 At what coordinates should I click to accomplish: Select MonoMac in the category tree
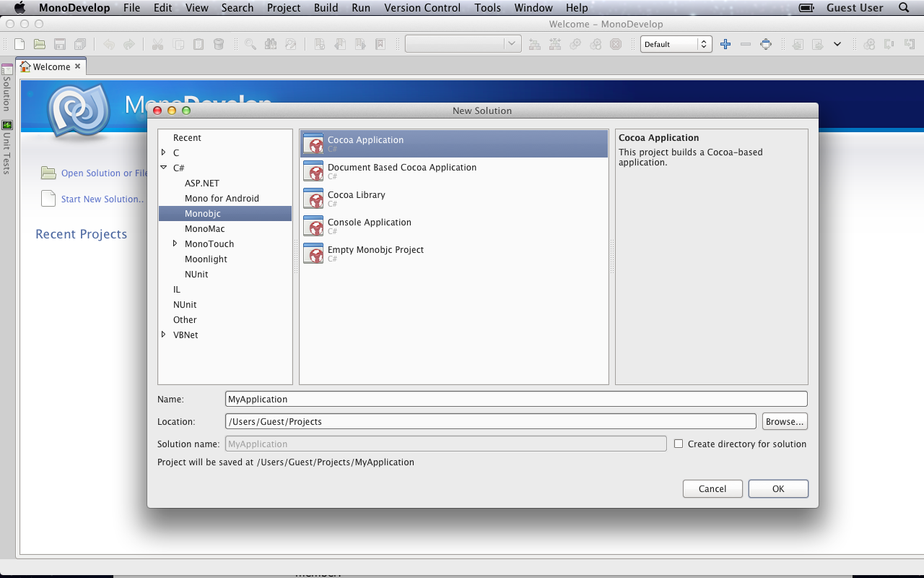204,228
